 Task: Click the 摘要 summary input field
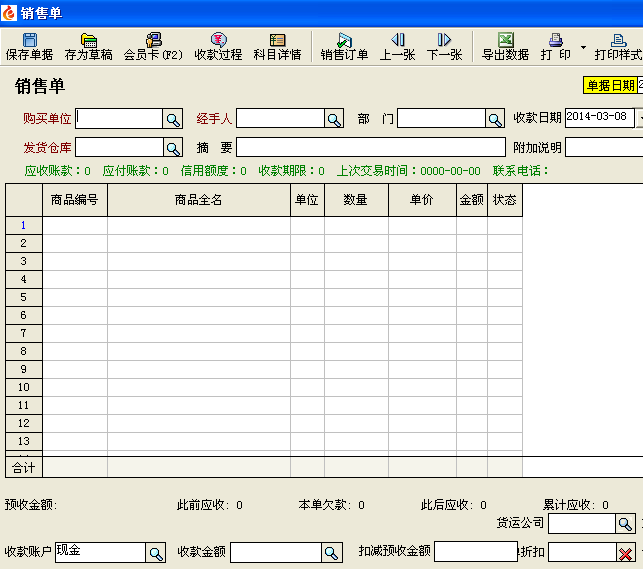coord(370,148)
